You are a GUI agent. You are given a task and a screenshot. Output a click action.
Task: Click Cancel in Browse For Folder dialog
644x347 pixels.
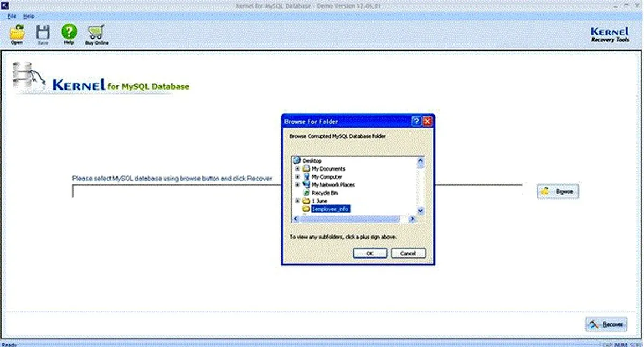point(408,253)
